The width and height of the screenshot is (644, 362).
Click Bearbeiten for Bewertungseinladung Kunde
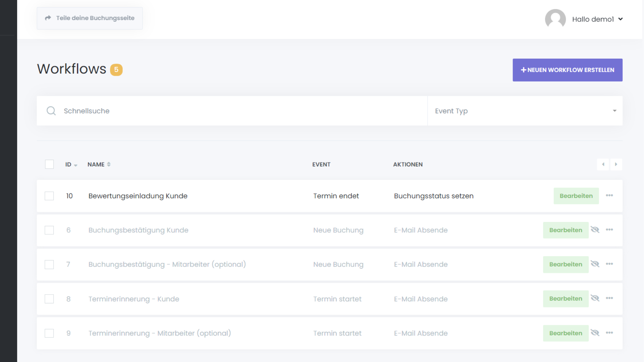[576, 196]
